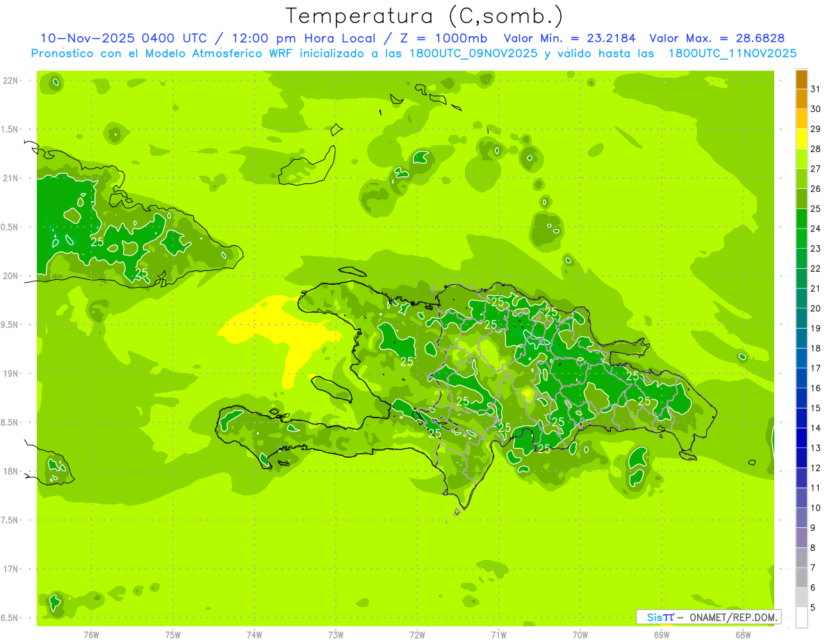Click the latitude label "21N"
Viewport: 834px width, 644px height.
pos(12,179)
